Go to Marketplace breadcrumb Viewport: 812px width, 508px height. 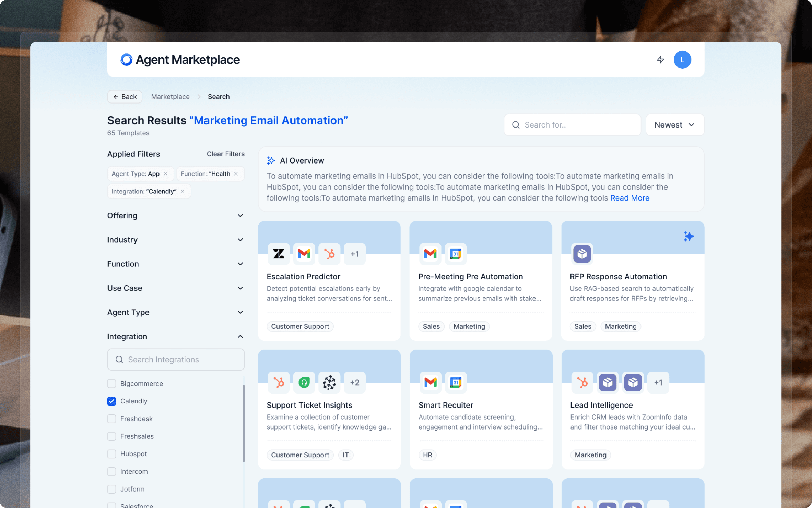[170, 97]
